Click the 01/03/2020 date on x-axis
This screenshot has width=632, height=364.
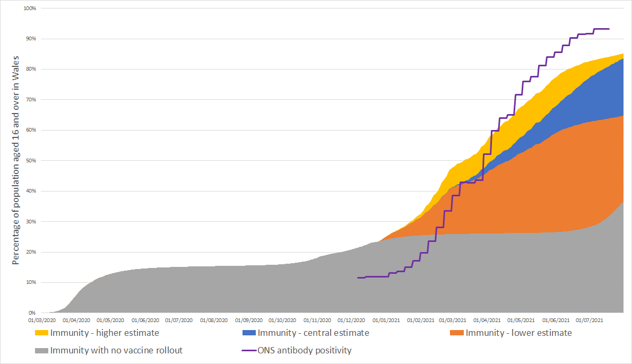click(x=41, y=320)
